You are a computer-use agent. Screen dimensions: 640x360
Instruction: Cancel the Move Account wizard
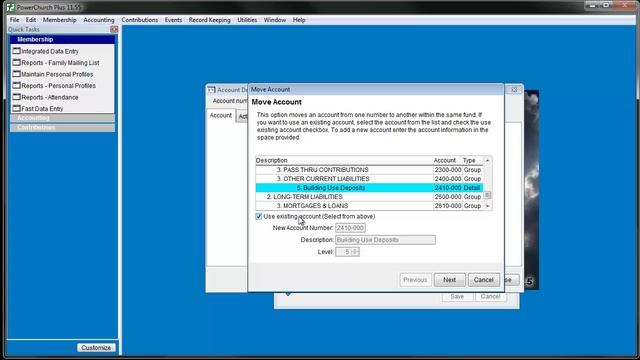(x=484, y=280)
